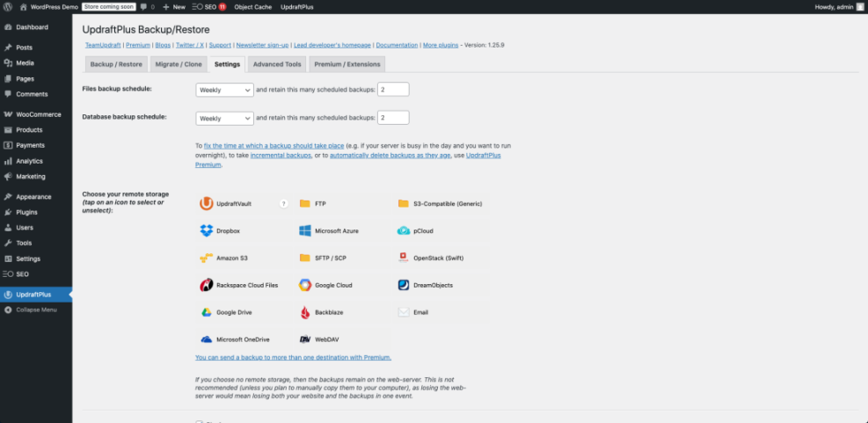The width and height of the screenshot is (868, 423).
Task: Select the Google Cloud storage icon
Action: click(304, 285)
